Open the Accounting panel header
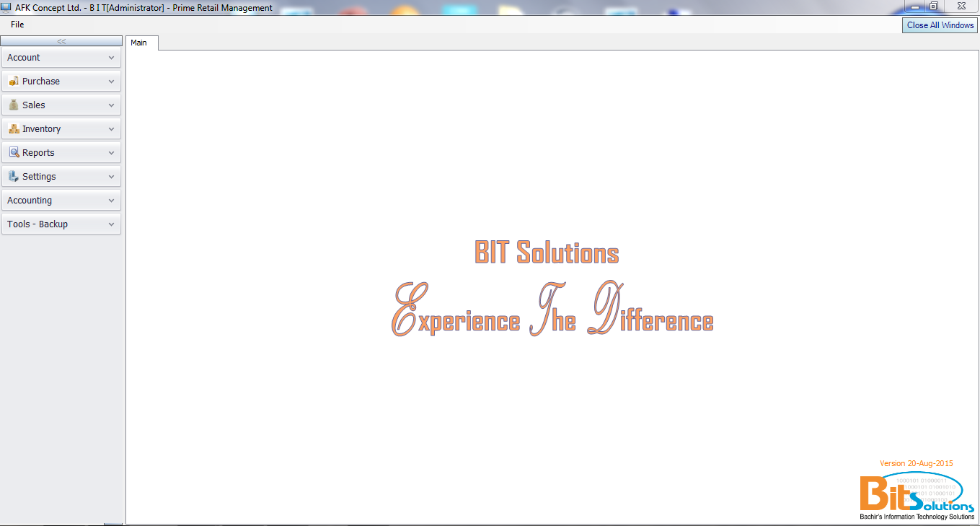Screen dimensions: 980x526 click(x=61, y=201)
